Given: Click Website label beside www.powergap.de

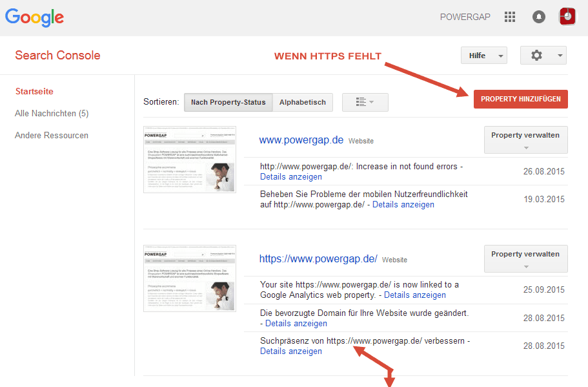Looking at the screenshot, I should pyautogui.click(x=361, y=141).
